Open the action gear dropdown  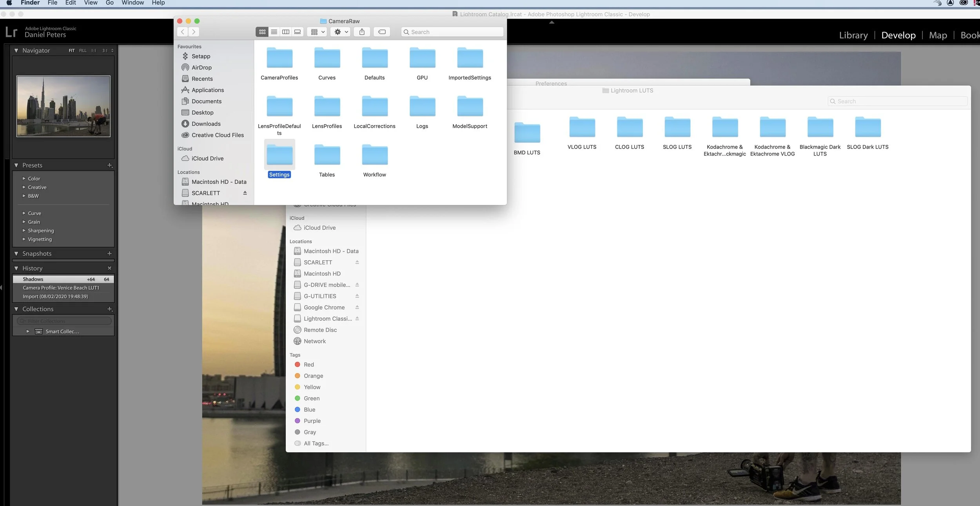click(341, 32)
